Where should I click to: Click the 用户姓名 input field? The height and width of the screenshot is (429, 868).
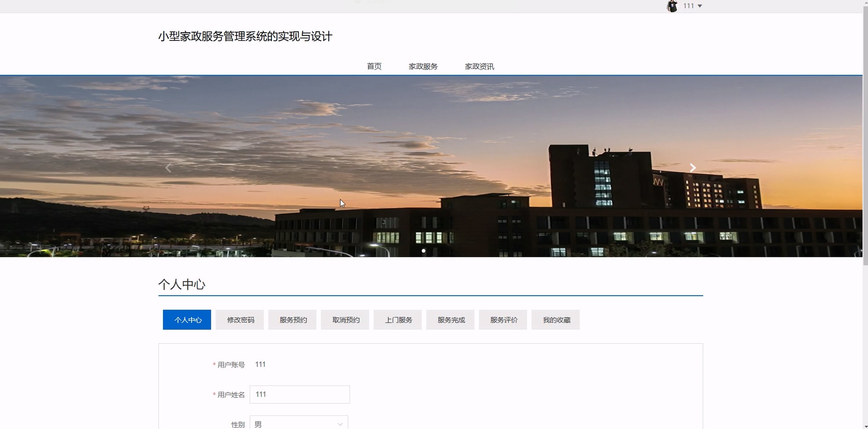(300, 394)
